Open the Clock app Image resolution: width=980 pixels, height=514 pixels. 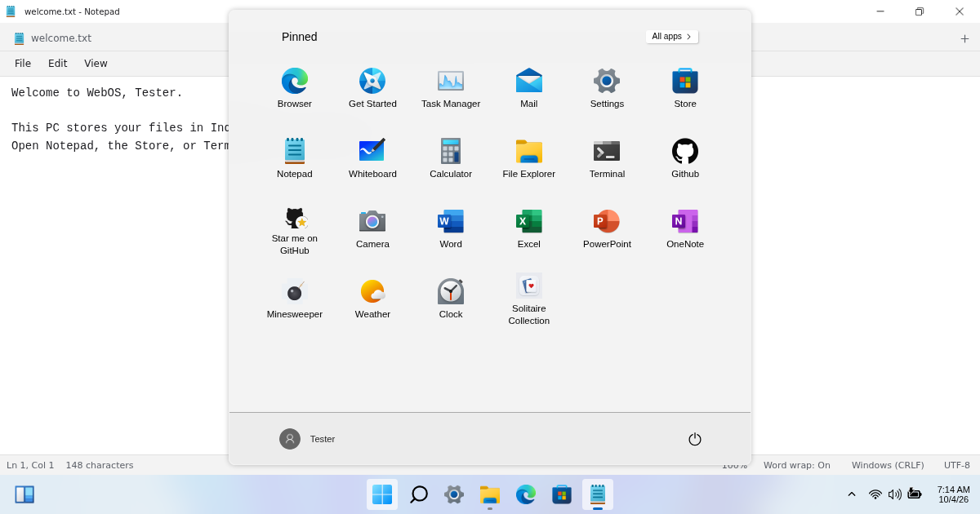point(451,299)
